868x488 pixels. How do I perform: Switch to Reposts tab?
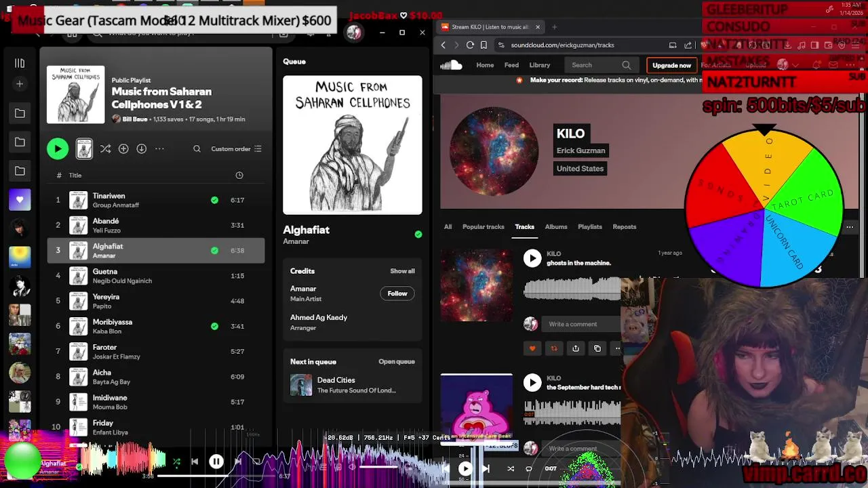pos(625,227)
